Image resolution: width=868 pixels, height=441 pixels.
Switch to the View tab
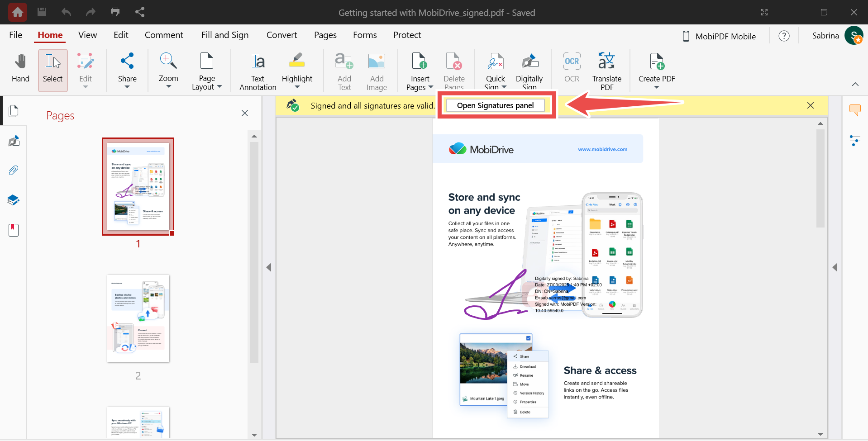87,35
